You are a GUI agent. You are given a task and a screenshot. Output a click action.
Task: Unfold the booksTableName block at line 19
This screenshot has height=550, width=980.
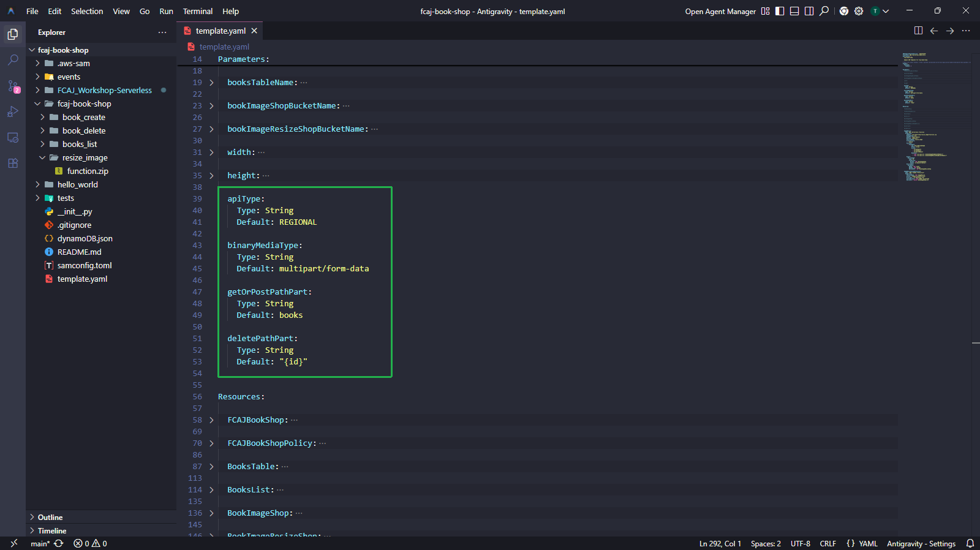coord(211,83)
